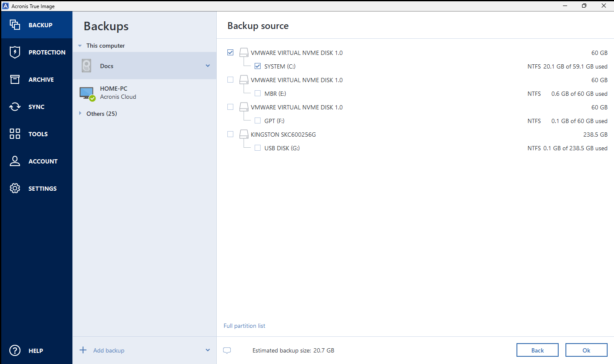
Task: Enable backup of the MBR (E:) partition
Action: (258, 93)
